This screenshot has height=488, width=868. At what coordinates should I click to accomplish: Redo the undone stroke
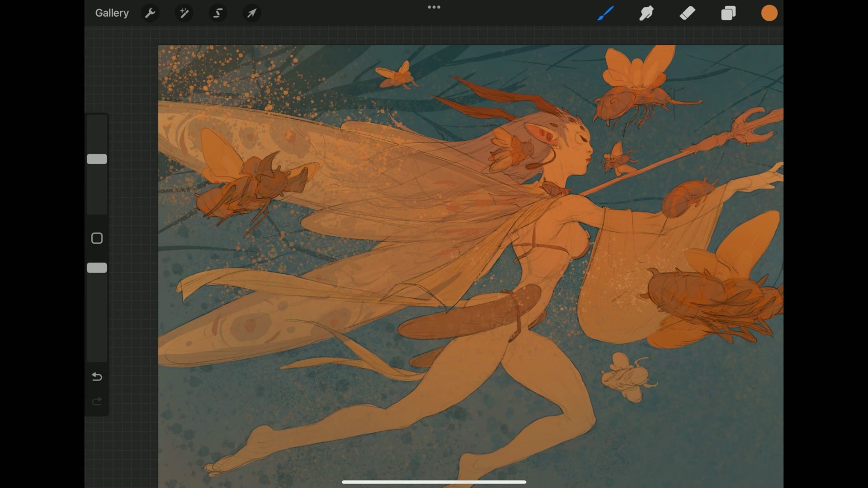pos(96,401)
